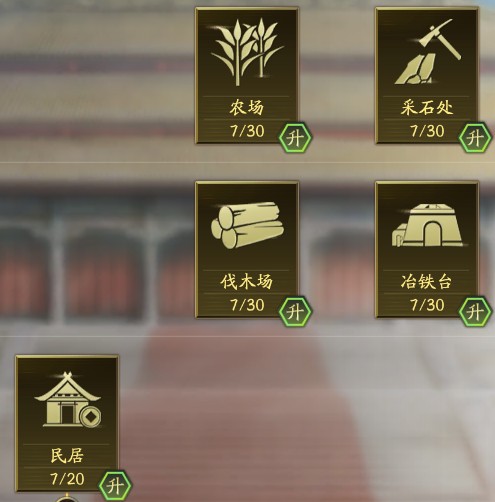Select the 农场 building name label

pos(247,108)
